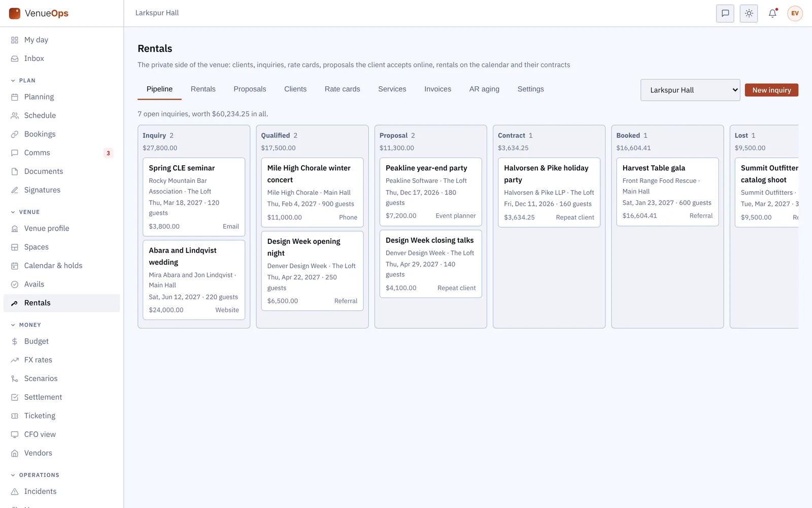Open the Harvest Table gala card
Viewport: 812px width, 508px height.
[x=667, y=192]
